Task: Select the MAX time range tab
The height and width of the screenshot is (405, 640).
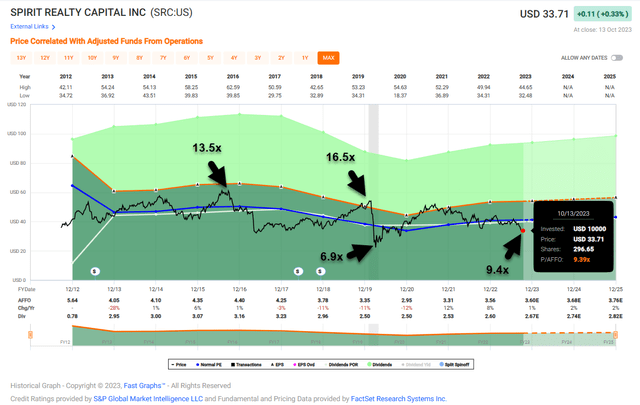Action: coord(327,59)
